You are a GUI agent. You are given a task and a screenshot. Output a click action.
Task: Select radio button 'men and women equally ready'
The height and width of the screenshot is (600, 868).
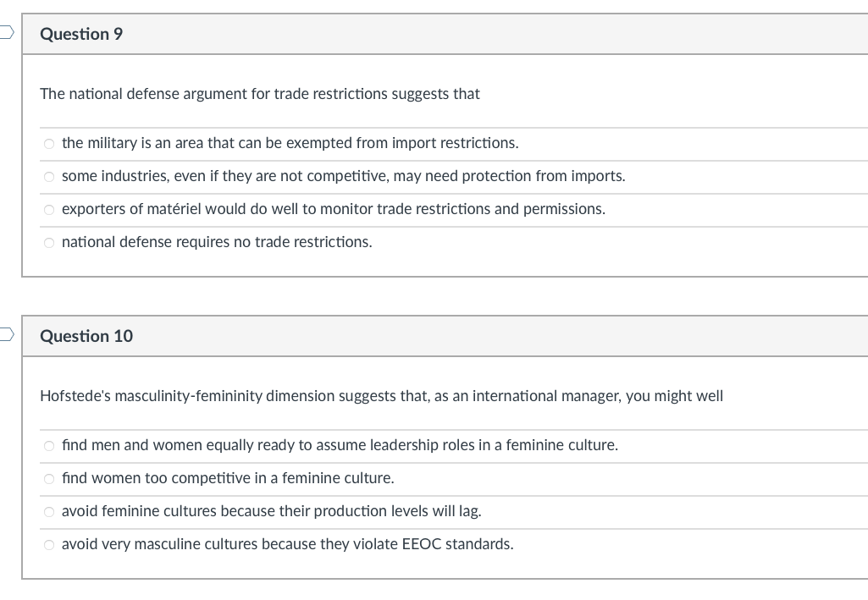tap(49, 446)
